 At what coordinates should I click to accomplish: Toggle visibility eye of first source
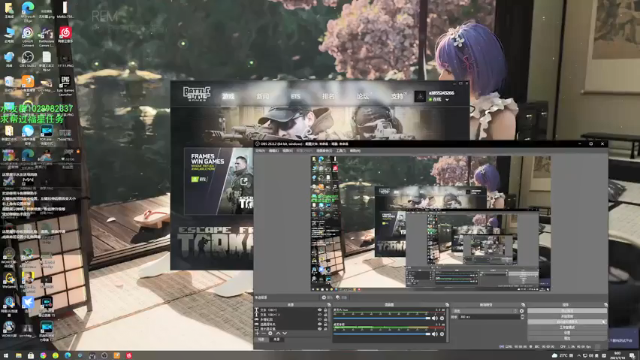(x=320, y=310)
